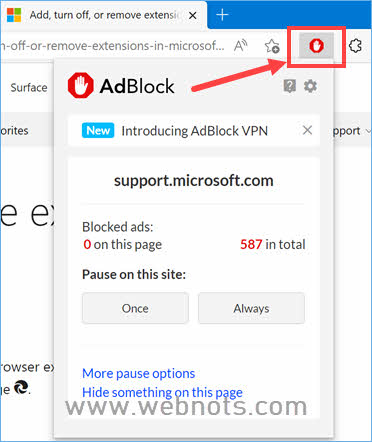The height and width of the screenshot is (442, 372).
Task: Click the Microsoft logo on the tab
Action: click(x=14, y=15)
